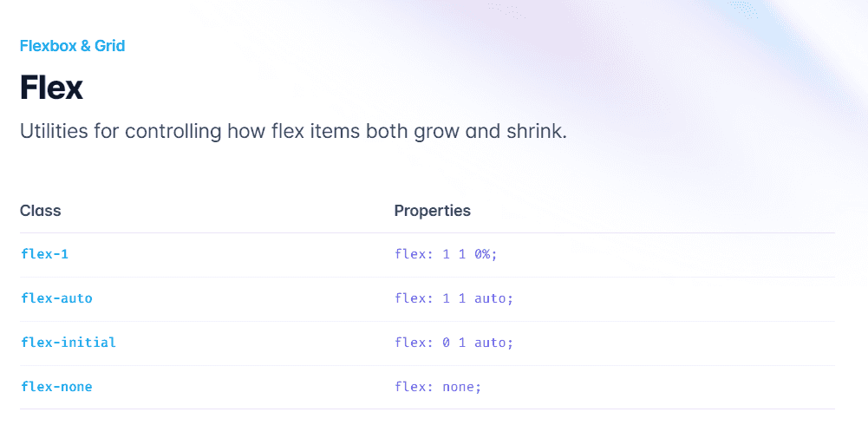Click the word 'shrink' in the description

pos(535,133)
